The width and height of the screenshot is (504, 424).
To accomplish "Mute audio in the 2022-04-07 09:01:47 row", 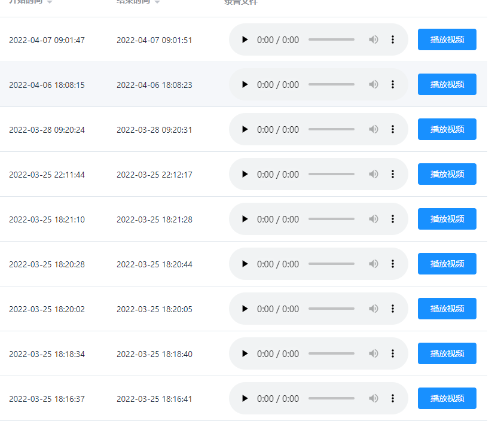I will click(373, 39).
